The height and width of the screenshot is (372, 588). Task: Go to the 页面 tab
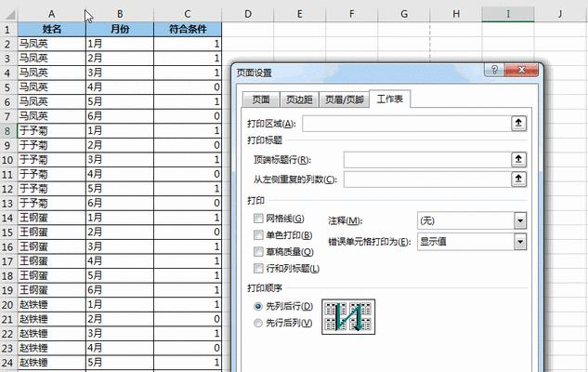pyautogui.click(x=261, y=100)
